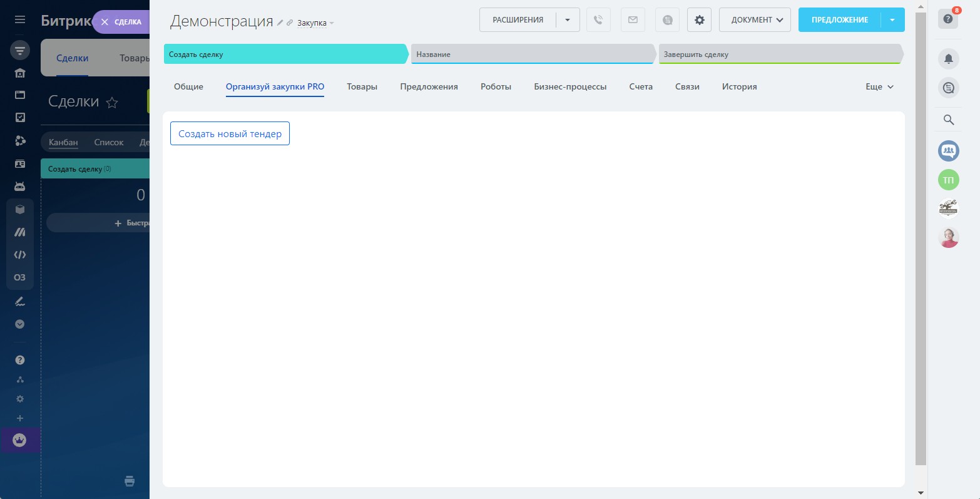Click the plus icon in the left sidebar
The width and height of the screenshot is (980, 499).
click(20, 418)
